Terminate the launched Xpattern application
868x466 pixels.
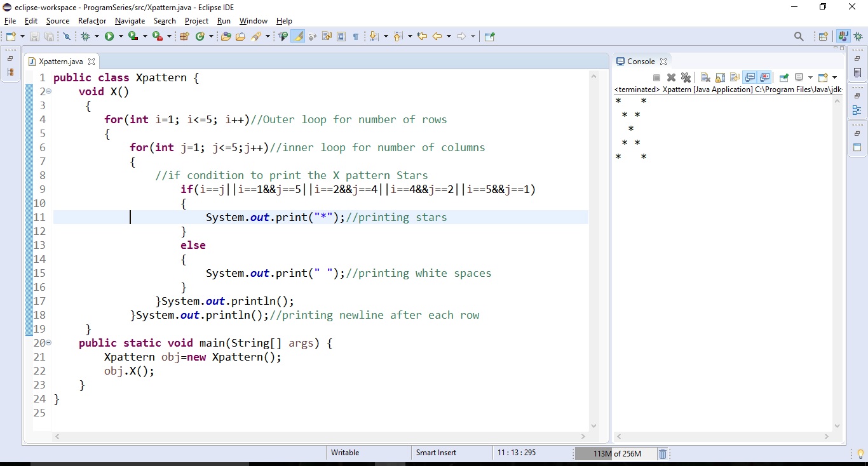[656, 77]
